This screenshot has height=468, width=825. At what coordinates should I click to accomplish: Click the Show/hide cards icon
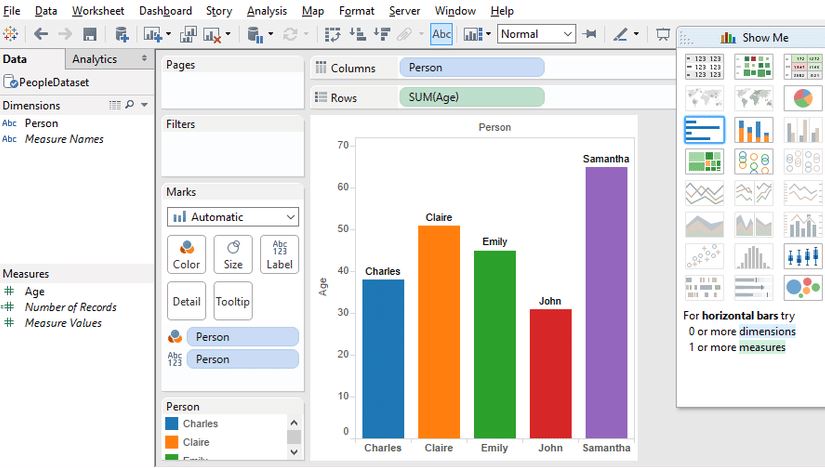[473, 35]
